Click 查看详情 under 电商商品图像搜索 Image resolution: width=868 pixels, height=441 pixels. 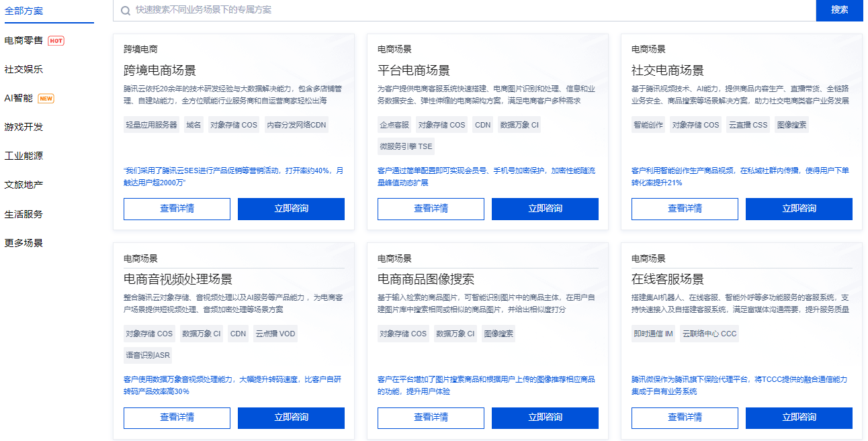tap(430, 418)
